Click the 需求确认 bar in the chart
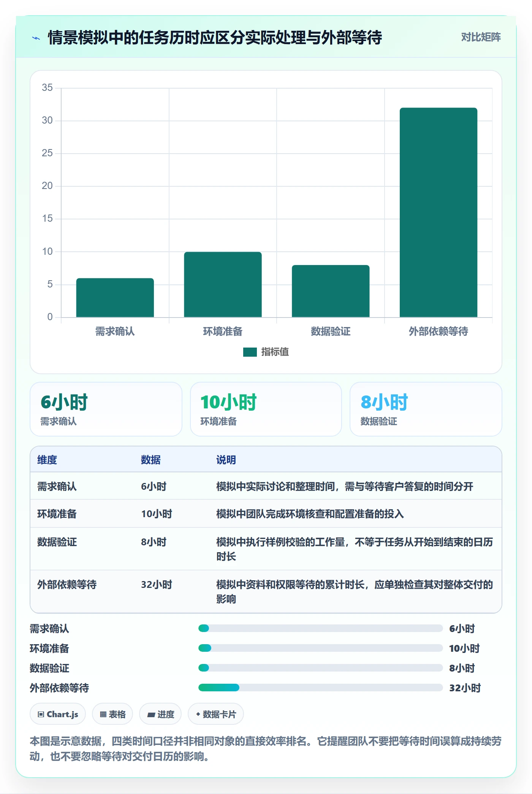Viewport: 532px width, 794px height. coord(115,297)
